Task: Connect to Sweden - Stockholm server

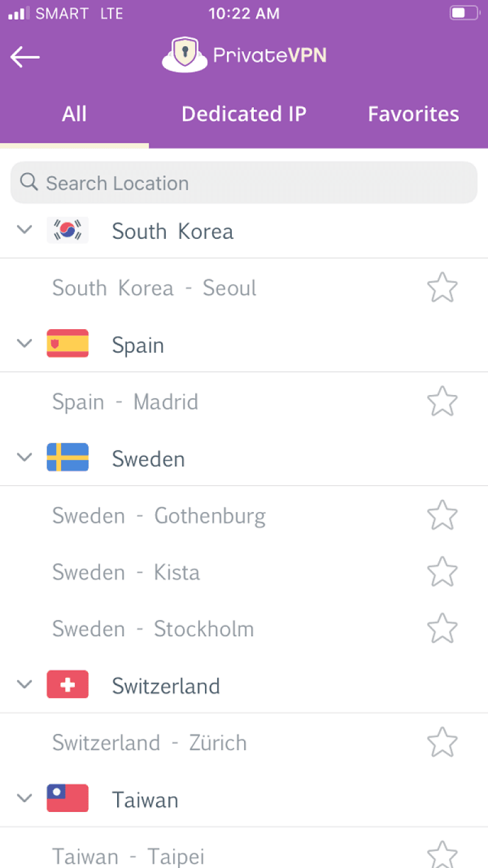Action: click(x=153, y=628)
